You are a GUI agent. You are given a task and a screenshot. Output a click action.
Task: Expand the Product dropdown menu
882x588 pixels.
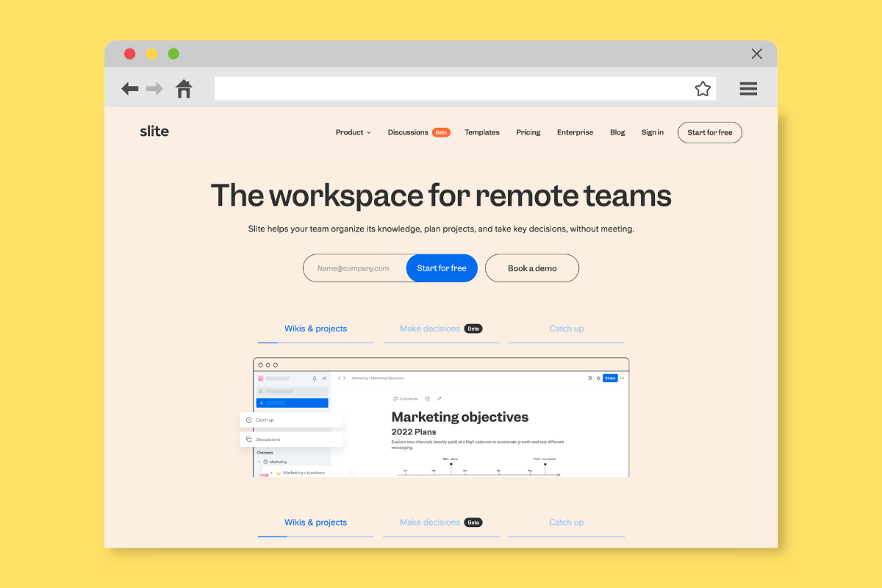pyautogui.click(x=354, y=132)
